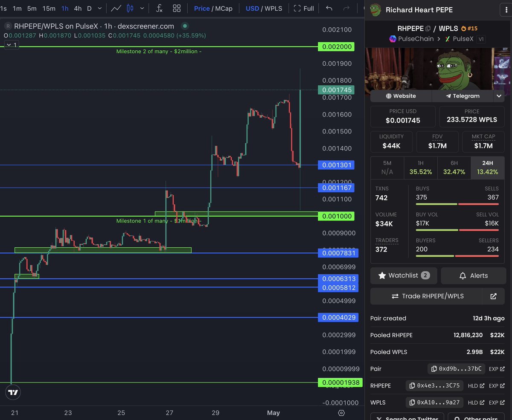
Task: Click the Richard Heart PEPE banner image
Action: (437, 68)
